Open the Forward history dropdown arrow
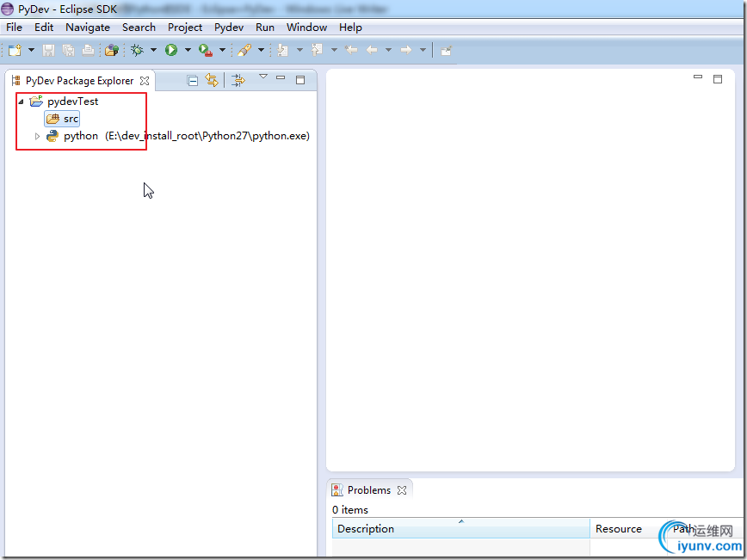 [x=423, y=50]
